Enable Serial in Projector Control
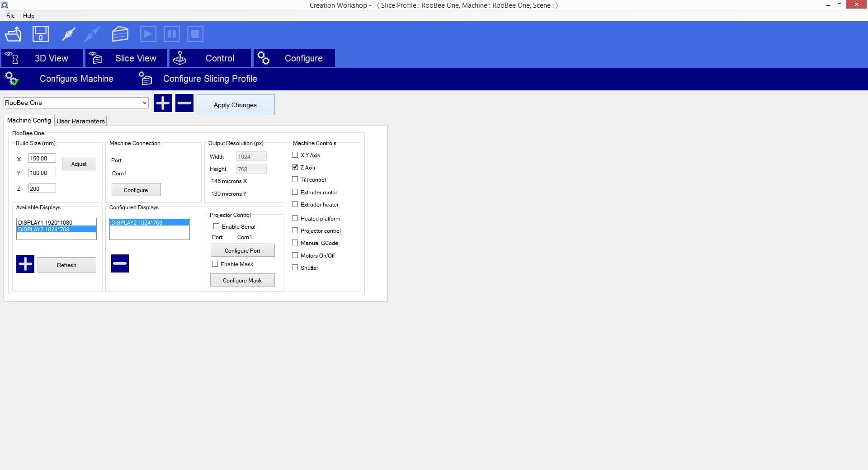This screenshot has width=868, height=470. pyautogui.click(x=216, y=226)
